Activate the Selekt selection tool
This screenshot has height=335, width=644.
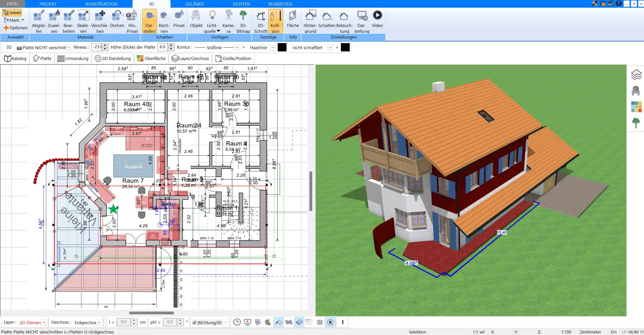pos(12,13)
